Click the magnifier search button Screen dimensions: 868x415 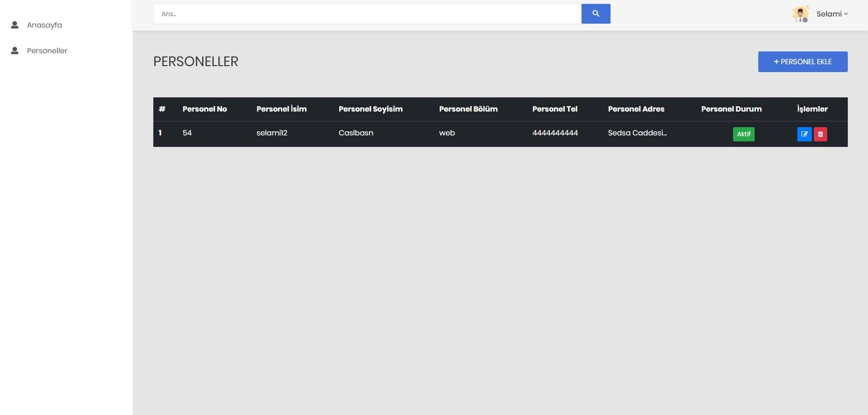[x=596, y=14]
